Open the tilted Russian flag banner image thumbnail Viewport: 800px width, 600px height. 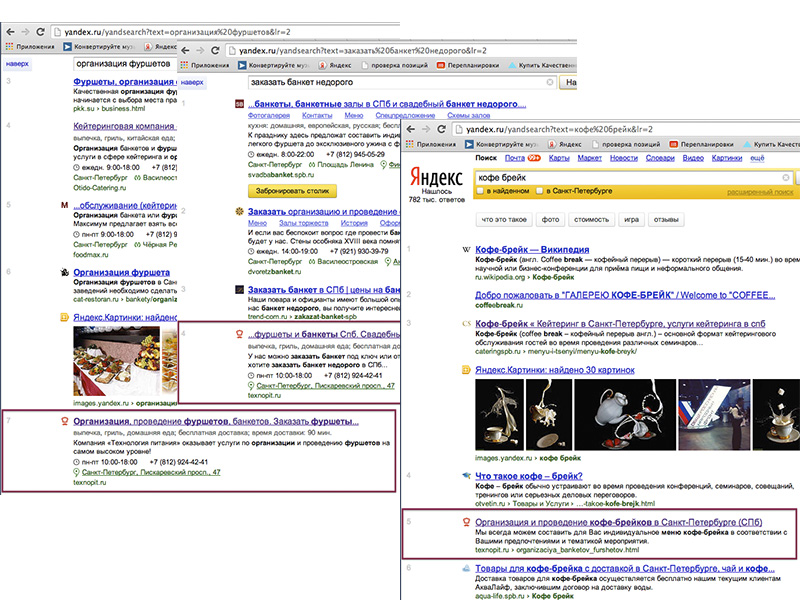point(714,415)
